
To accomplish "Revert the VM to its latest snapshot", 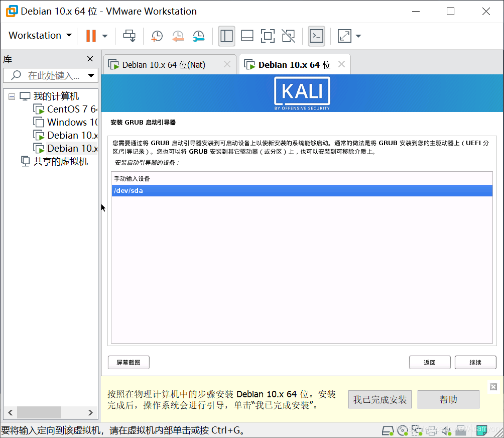I will pos(178,36).
